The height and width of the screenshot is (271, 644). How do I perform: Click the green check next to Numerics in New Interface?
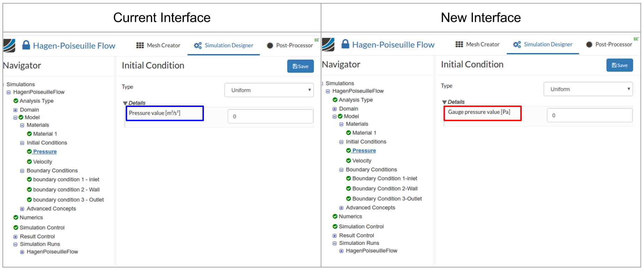coord(335,216)
